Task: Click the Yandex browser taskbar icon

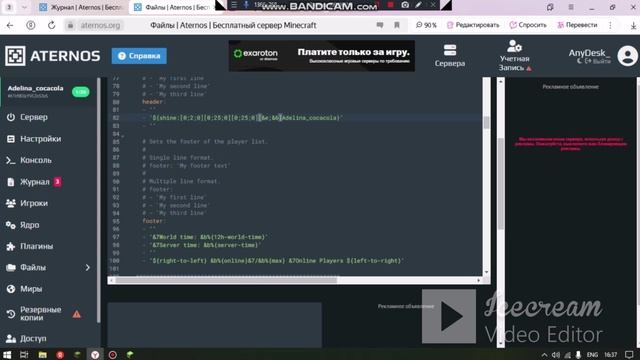Action: point(95,355)
